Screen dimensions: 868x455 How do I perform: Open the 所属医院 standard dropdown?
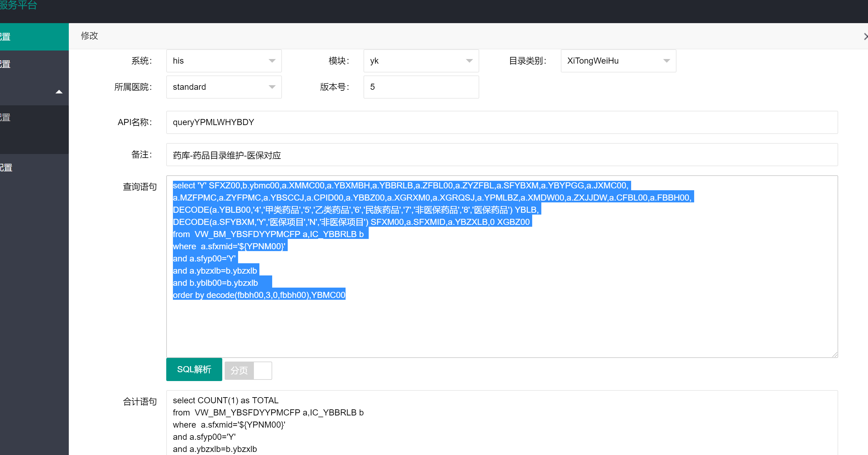(224, 87)
